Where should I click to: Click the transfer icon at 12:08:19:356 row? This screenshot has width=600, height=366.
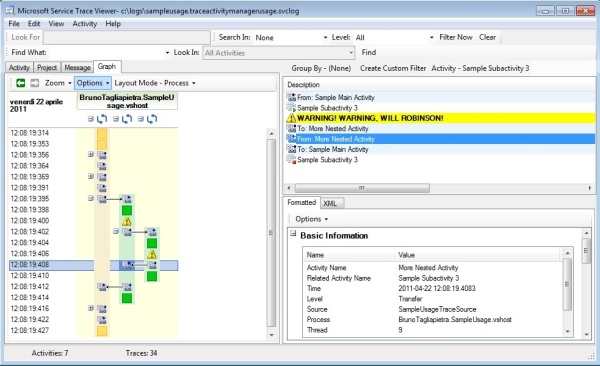coord(102,155)
